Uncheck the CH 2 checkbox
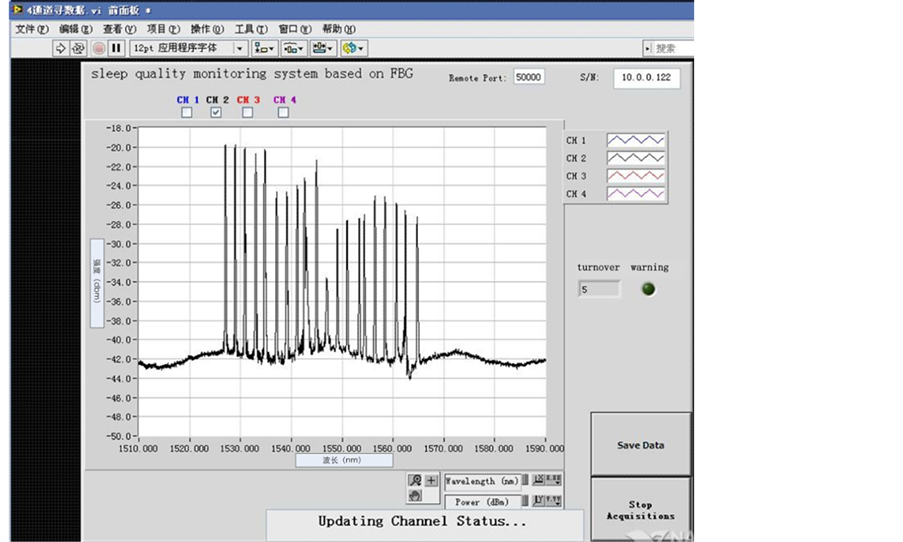This screenshot has width=903, height=542. [216, 113]
